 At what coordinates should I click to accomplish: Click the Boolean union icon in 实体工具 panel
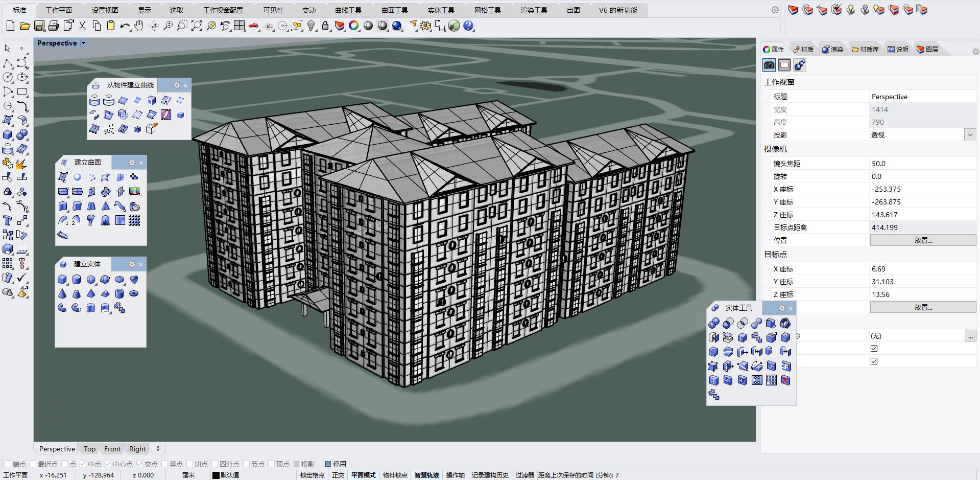[714, 323]
